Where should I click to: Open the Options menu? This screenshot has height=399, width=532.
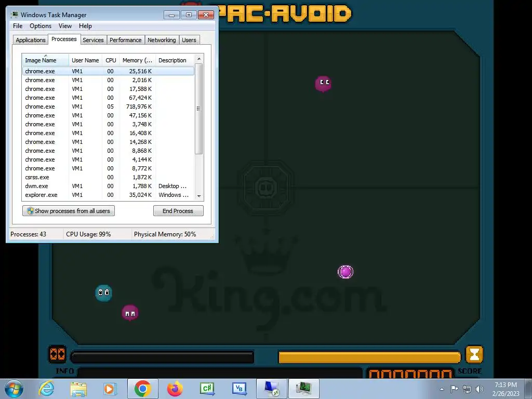[41, 26]
